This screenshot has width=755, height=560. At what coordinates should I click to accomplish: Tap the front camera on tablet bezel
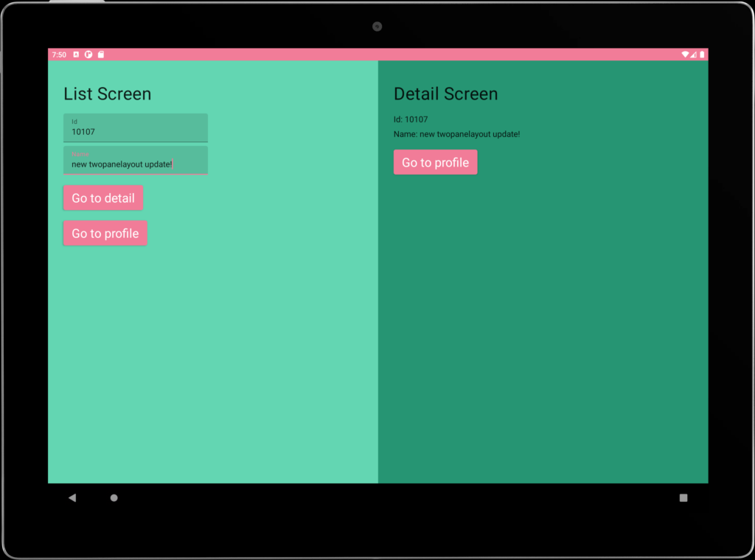[x=377, y=27]
